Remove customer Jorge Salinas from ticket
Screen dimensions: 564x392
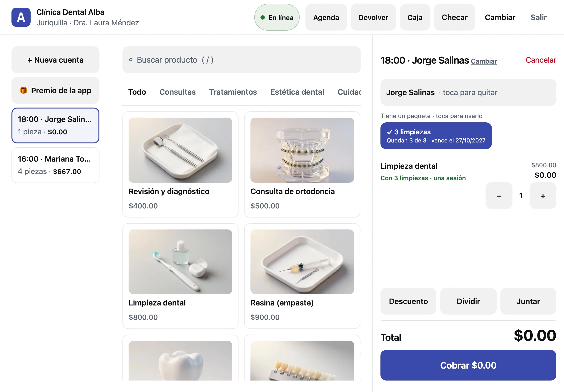coord(468,92)
